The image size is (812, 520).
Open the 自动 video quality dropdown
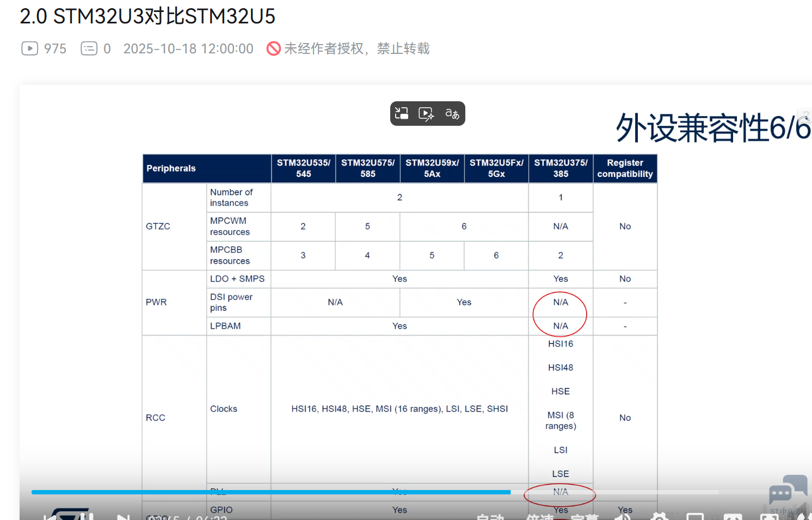[x=490, y=517]
